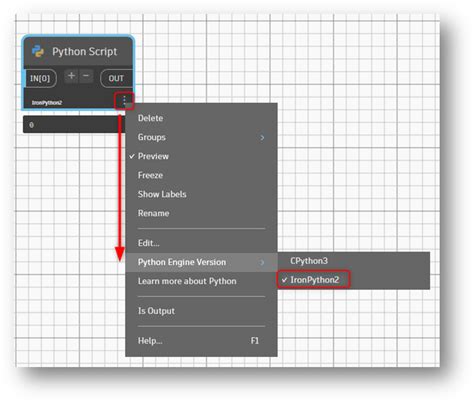Remove an input port with minus button
Image resolution: width=474 pixels, height=402 pixels.
click(86, 76)
